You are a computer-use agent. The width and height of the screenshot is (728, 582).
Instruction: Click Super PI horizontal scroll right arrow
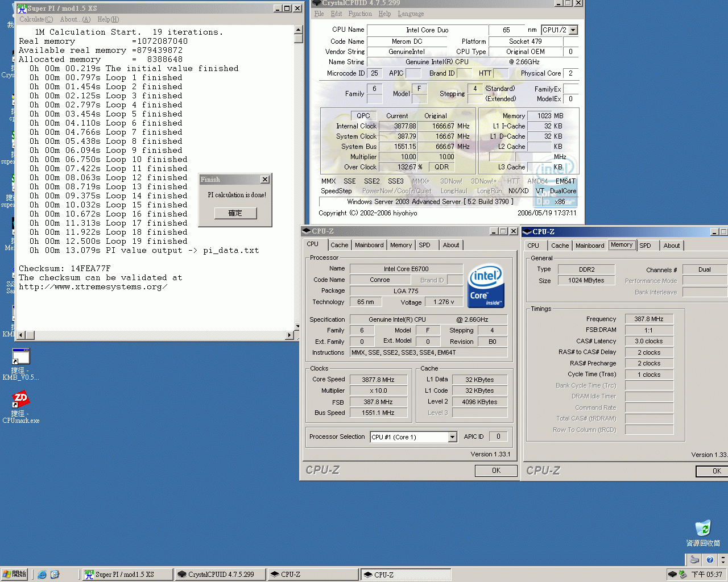[289, 335]
